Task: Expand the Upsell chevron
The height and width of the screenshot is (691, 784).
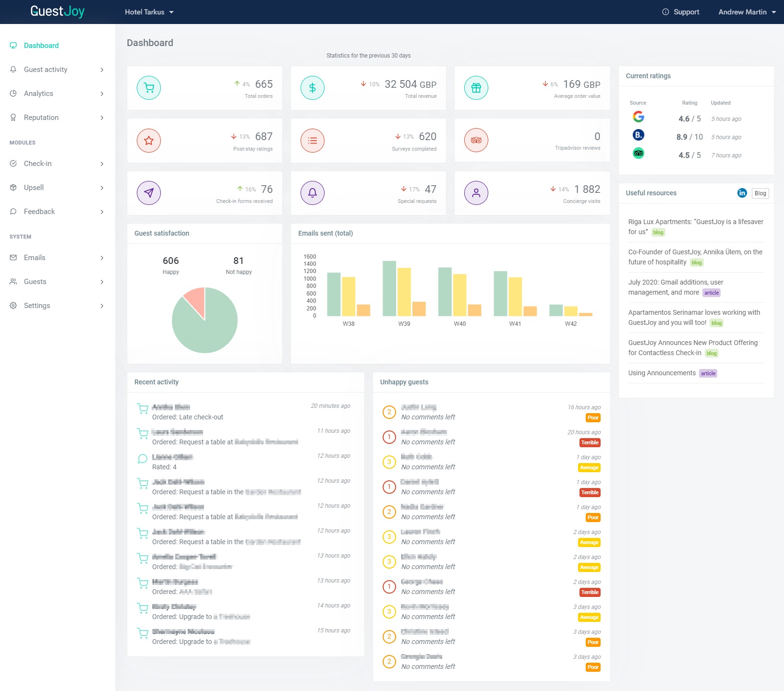Action: click(x=102, y=188)
